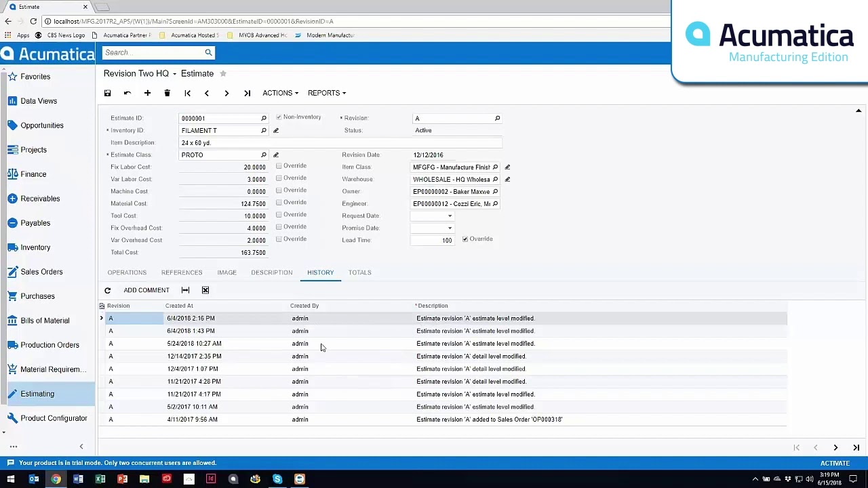Add a new estimate with the plus icon
Viewport: 868px width, 488px height.
(147, 93)
